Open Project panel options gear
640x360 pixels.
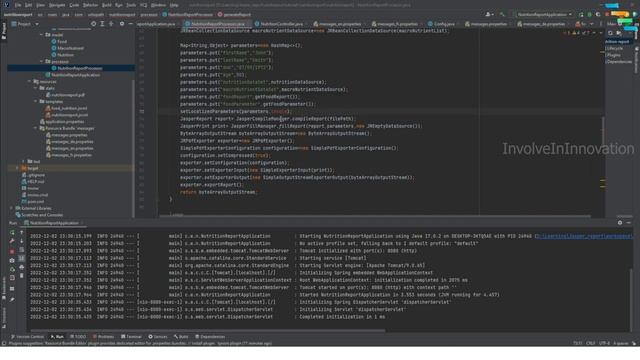[122, 24]
